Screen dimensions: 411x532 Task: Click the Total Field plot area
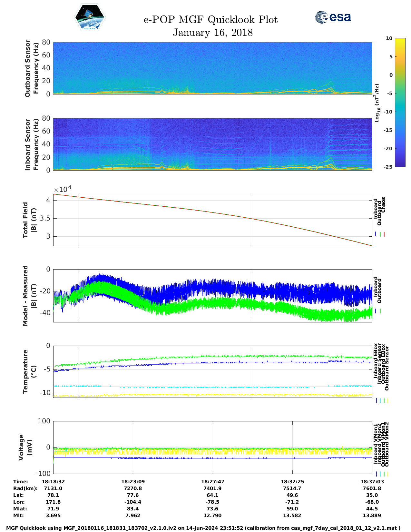212,220
